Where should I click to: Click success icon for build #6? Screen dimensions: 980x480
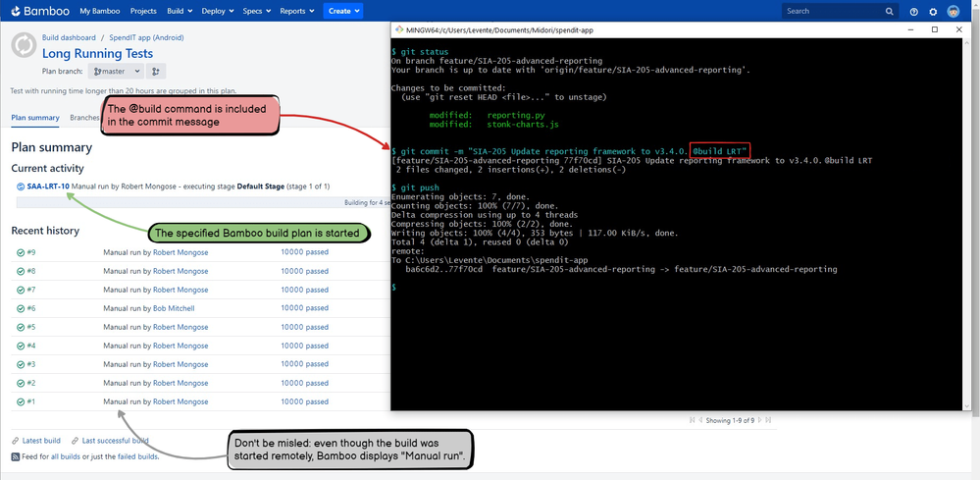coord(21,308)
